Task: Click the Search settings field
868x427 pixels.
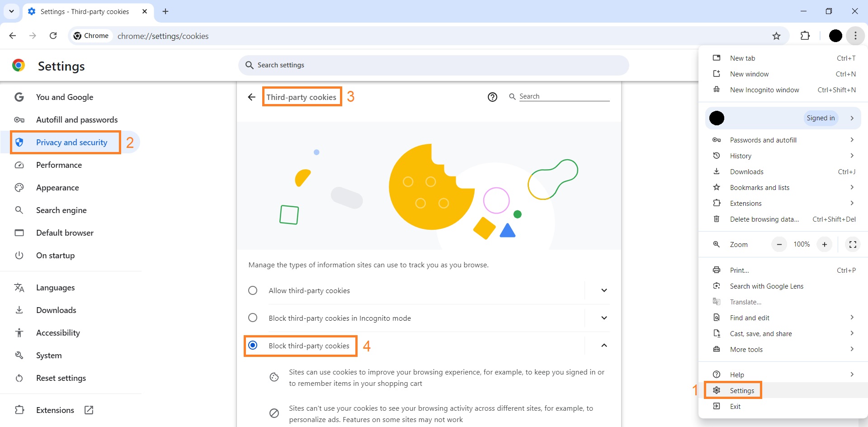Action: pos(433,65)
